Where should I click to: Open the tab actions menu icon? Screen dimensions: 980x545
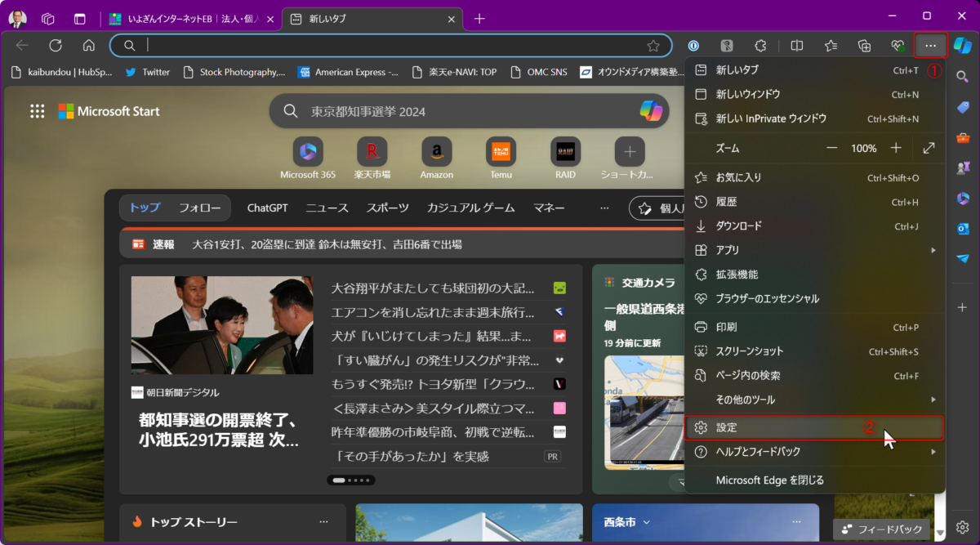(x=79, y=18)
